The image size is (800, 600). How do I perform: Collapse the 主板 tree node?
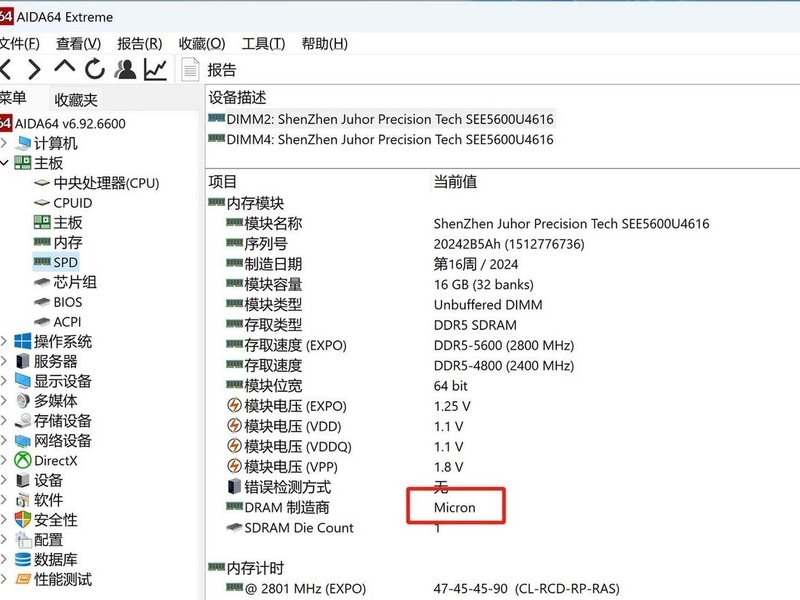[4, 163]
